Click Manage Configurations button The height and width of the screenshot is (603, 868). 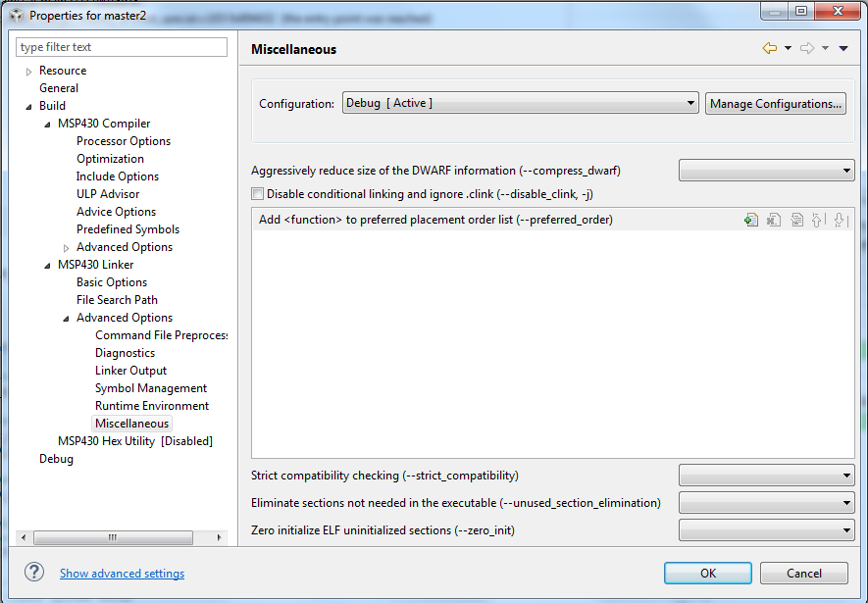click(776, 104)
